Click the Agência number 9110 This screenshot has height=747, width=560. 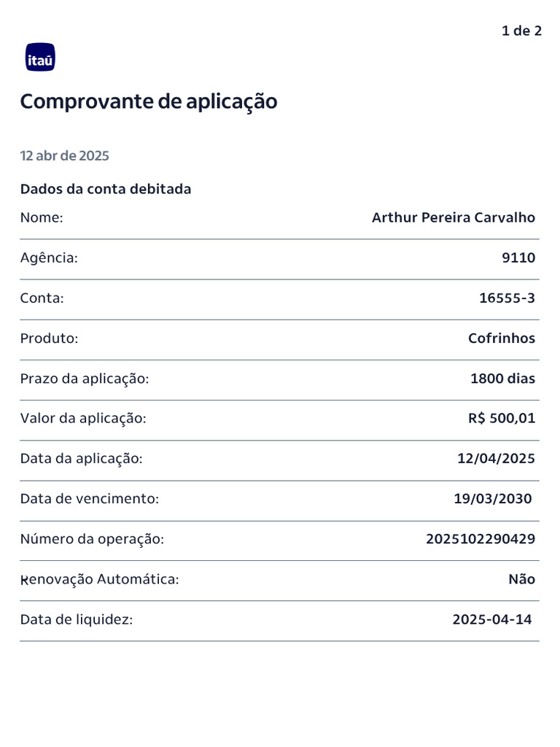[x=518, y=258]
